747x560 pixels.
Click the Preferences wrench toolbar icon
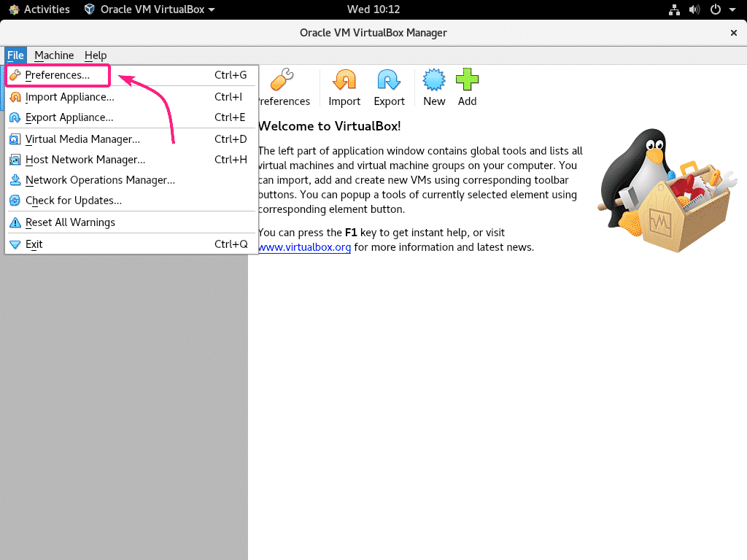point(283,81)
